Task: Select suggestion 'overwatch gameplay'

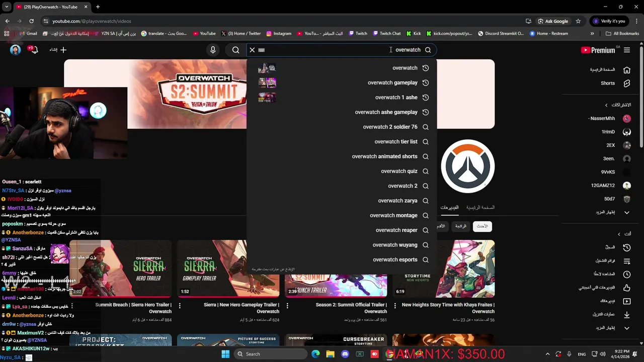Action: pyautogui.click(x=342, y=82)
